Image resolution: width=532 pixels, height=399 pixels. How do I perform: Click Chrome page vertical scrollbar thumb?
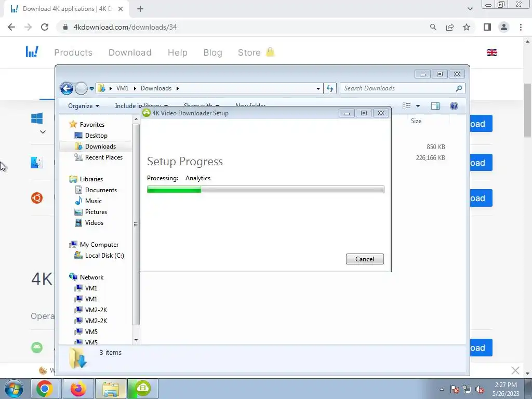pyautogui.click(x=528, y=110)
